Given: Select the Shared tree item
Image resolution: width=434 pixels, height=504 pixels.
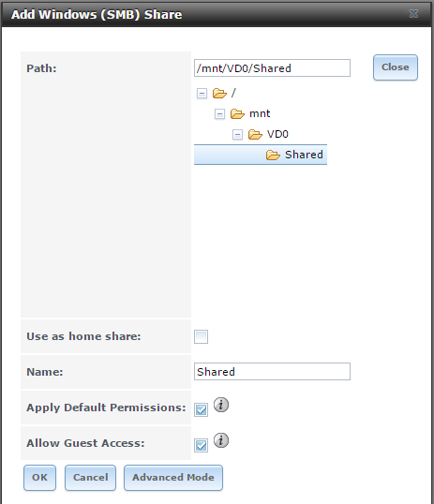Looking at the screenshot, I should 261,155.
